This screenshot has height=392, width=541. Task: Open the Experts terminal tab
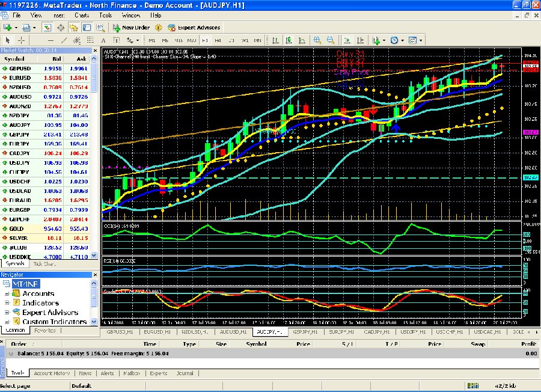[x=159, y=373]
